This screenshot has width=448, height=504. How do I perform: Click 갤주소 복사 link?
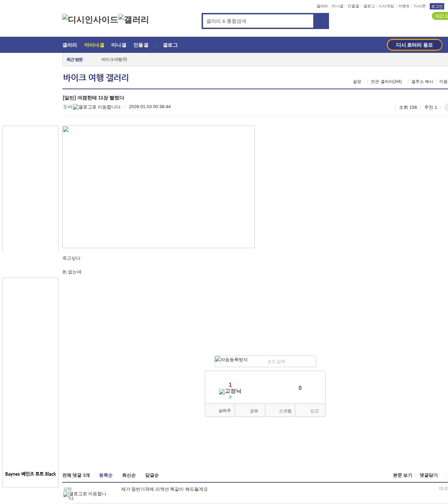click(422, 82)
